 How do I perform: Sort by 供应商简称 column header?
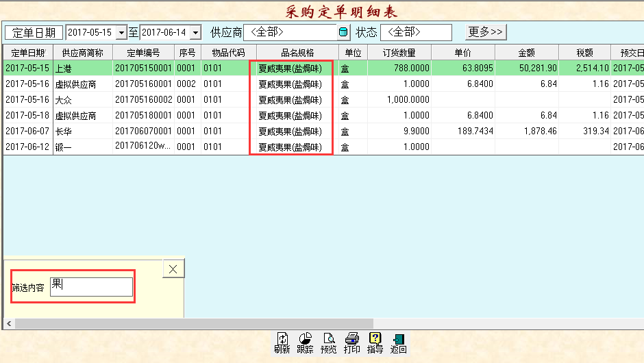tap(82, 53)
